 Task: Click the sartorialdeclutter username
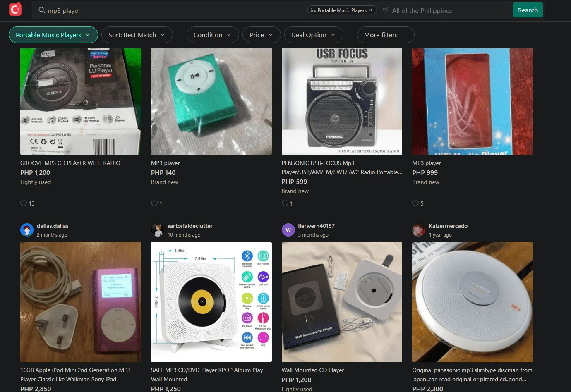point(190,226)
